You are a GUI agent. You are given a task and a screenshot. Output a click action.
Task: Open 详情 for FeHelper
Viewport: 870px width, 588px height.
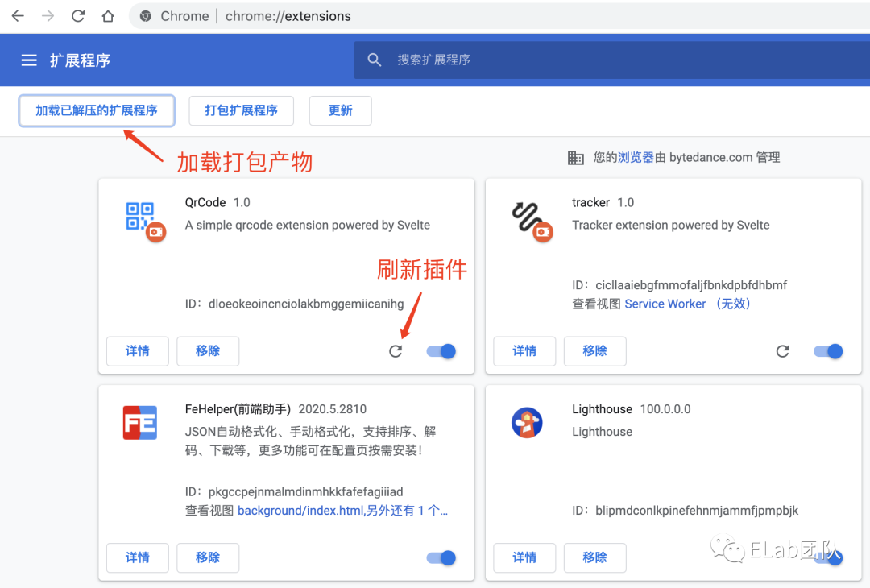[x=138, y=557]
